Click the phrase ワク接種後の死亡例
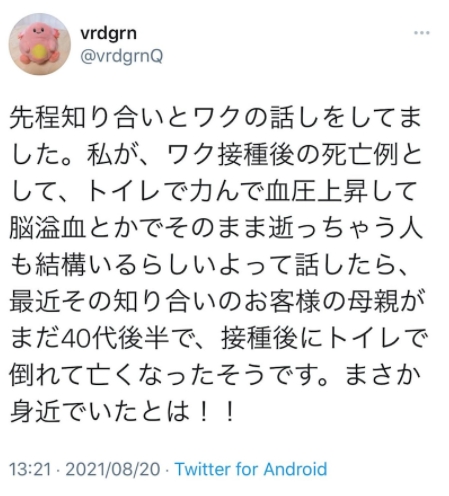449x496 pixels. pos(283,155)
